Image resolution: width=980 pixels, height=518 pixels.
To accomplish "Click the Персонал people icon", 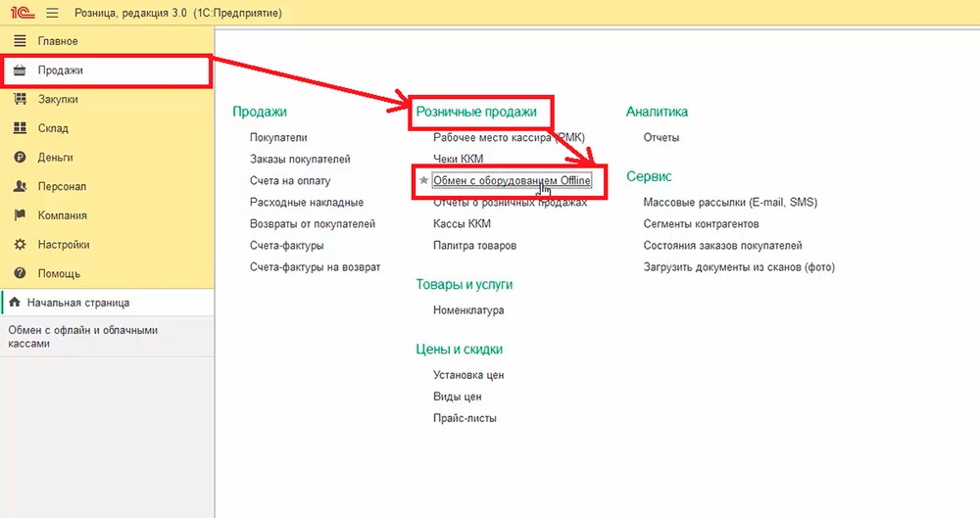I will [19, 186].
